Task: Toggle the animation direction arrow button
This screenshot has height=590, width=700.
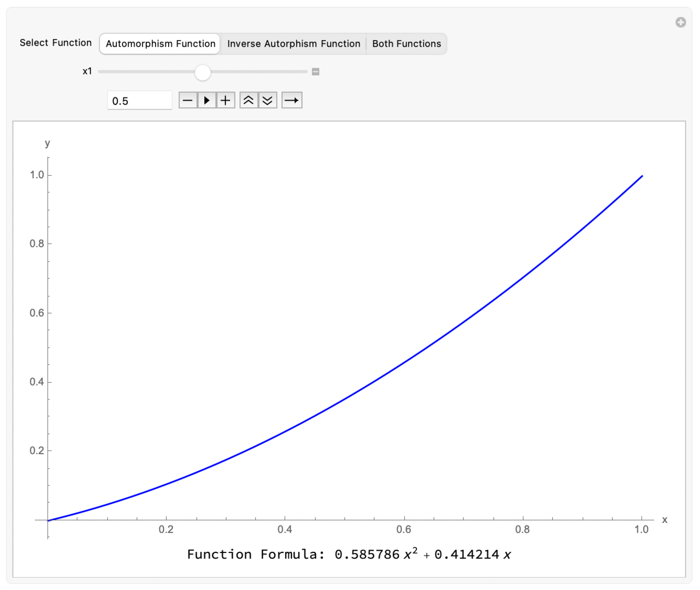Action: (292, 100)
